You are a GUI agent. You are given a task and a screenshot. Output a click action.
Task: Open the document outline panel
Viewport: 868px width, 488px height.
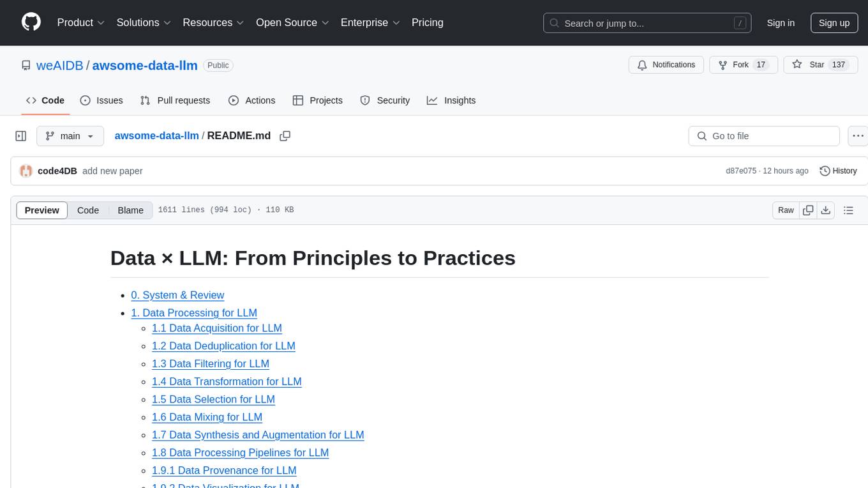848,210
